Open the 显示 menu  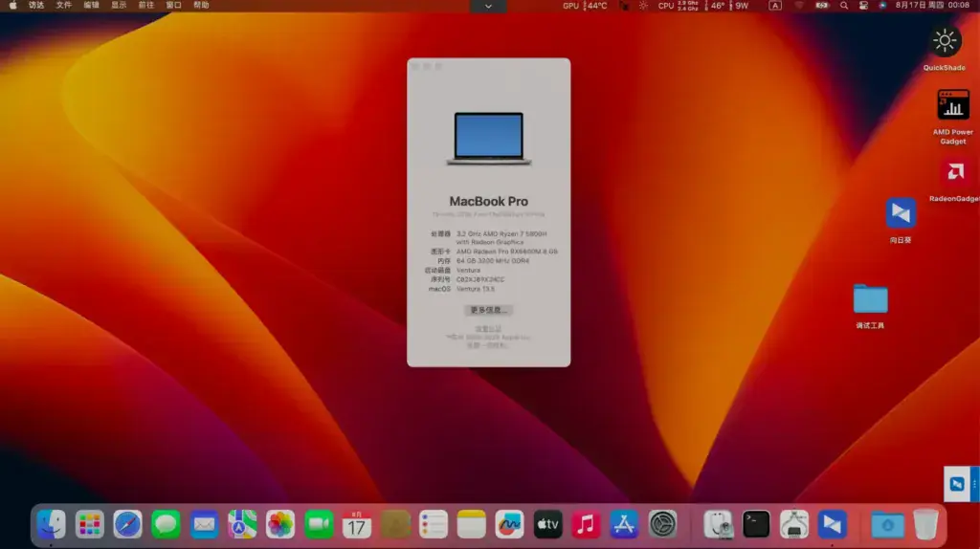pos(119,5)
